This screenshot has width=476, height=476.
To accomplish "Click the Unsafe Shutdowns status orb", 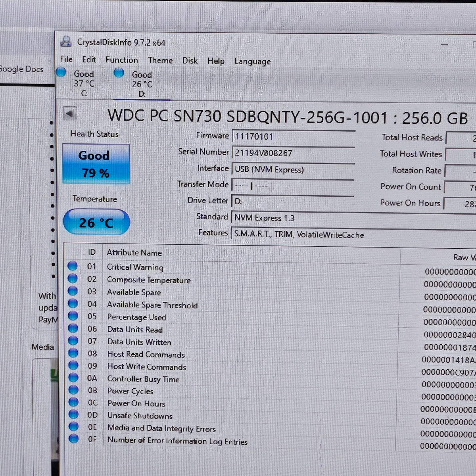I will [x=73, y=415].
